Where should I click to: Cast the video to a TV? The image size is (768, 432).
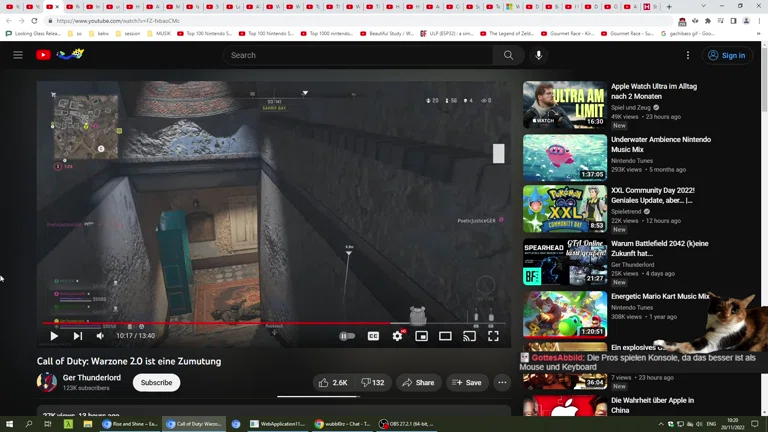click(469, 336)
